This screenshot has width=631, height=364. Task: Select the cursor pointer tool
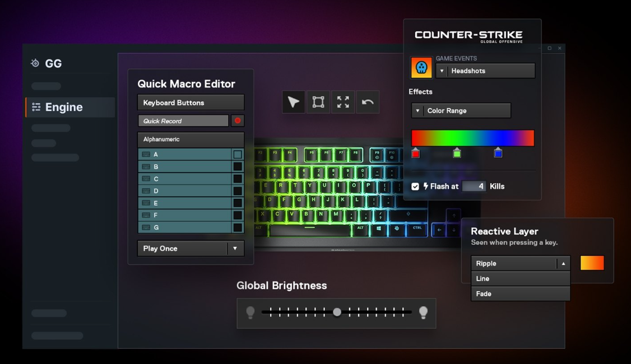pyautogui.click(x=294, y=102)
